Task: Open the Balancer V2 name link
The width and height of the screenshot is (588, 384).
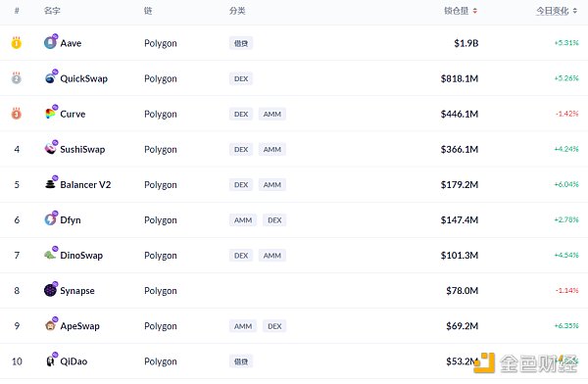Action: tap(85, 184)
